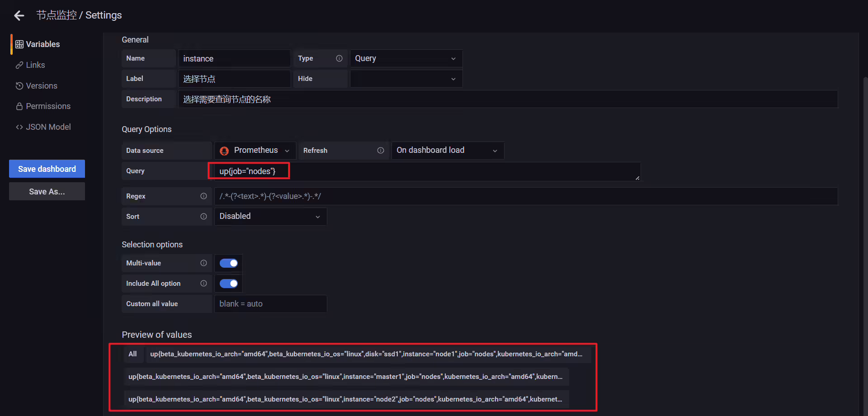Screen dimensions: 868x416
Task: Click the Regex info icon
Action: (203, 196)
